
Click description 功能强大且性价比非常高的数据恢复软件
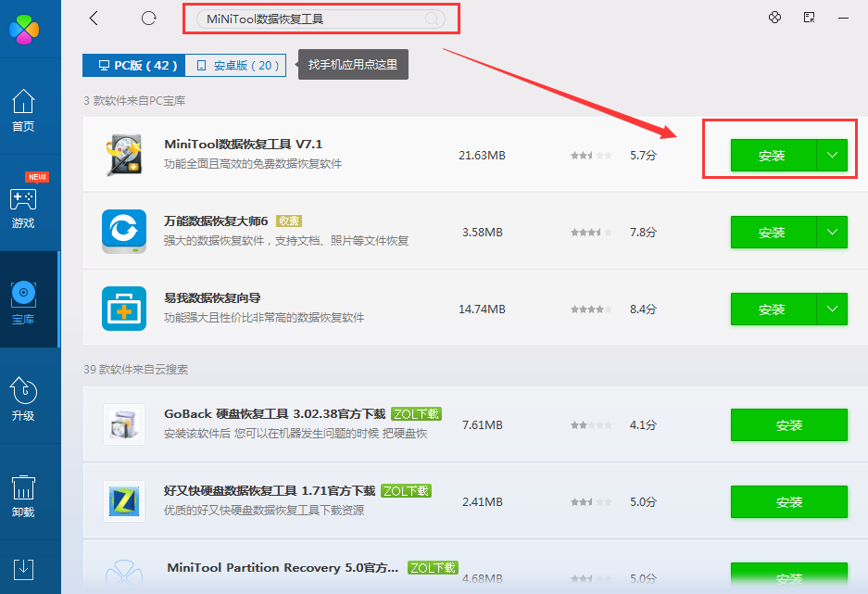(x=263, y=318)
